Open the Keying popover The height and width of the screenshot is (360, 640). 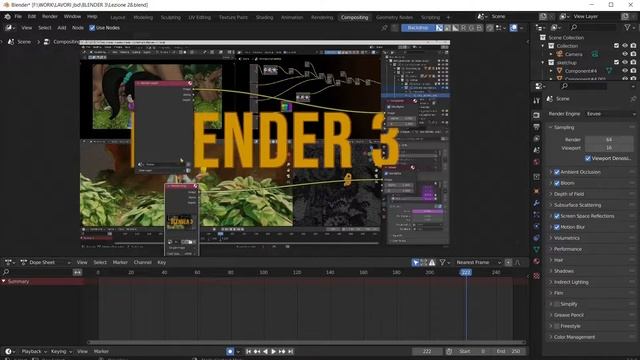(x=61, y=351)
